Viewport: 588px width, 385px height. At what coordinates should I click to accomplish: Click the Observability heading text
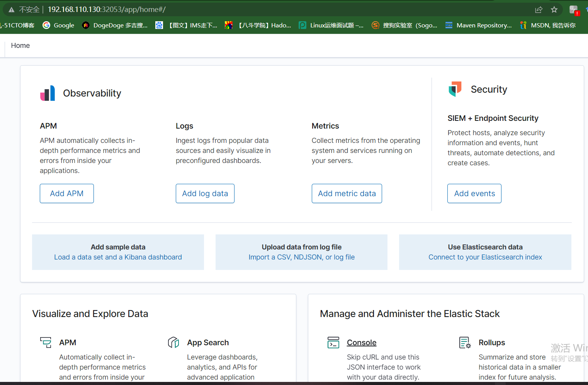pos(92,93)
